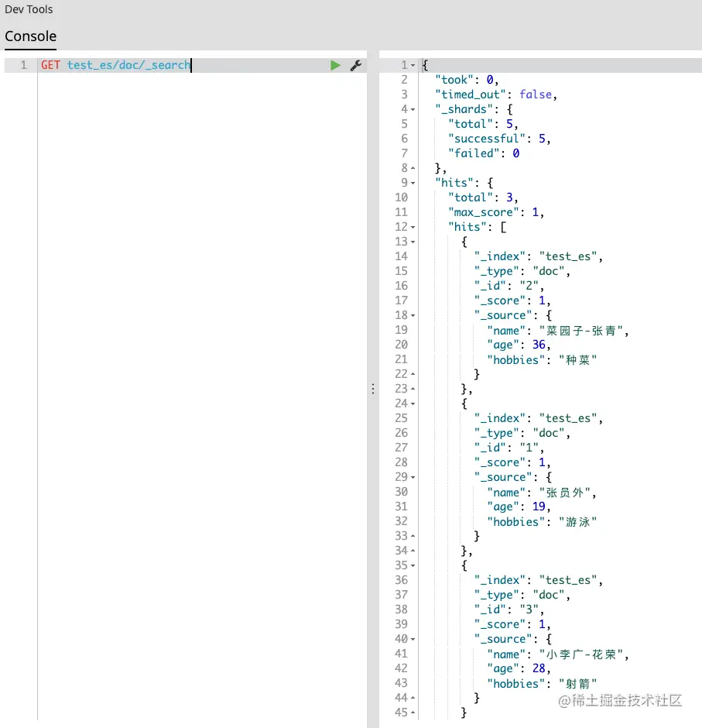Select the name "小李广-花荣" value
The width and height of the screenshot is (702, 728).
(581, 654)
